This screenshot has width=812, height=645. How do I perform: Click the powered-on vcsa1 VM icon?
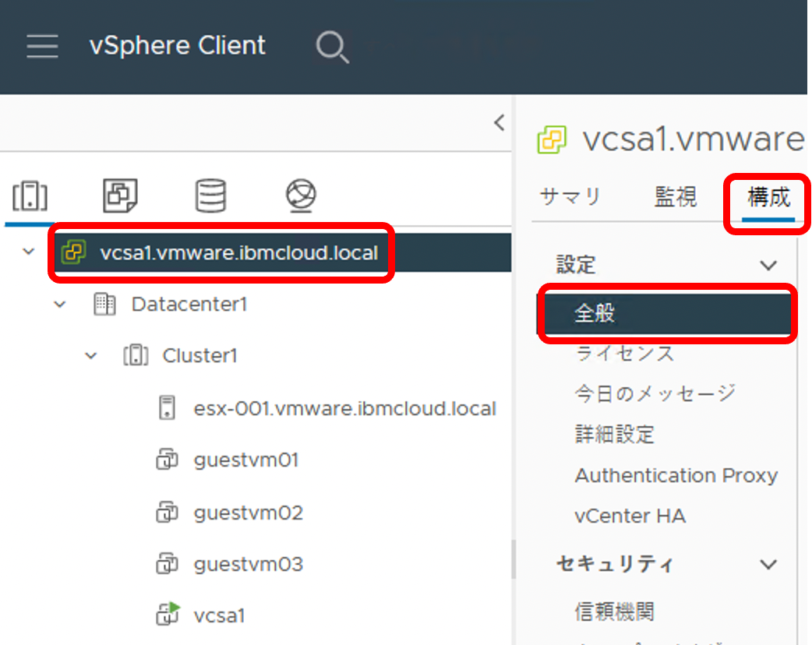[x=168, y=614]
